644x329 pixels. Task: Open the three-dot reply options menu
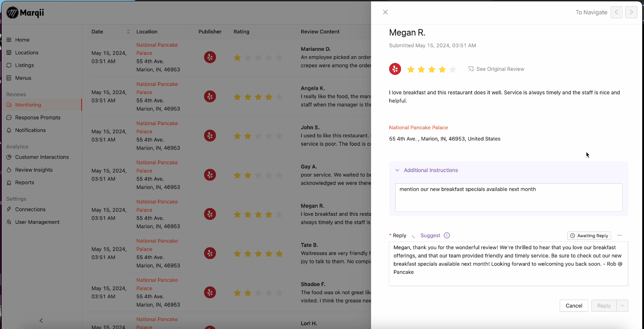pos(620,235)
